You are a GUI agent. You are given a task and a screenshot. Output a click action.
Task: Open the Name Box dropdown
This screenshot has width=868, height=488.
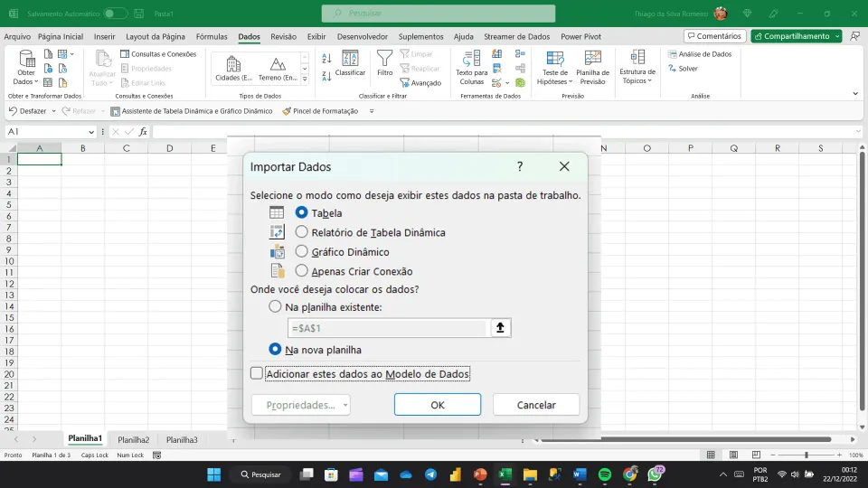[91, 132]
